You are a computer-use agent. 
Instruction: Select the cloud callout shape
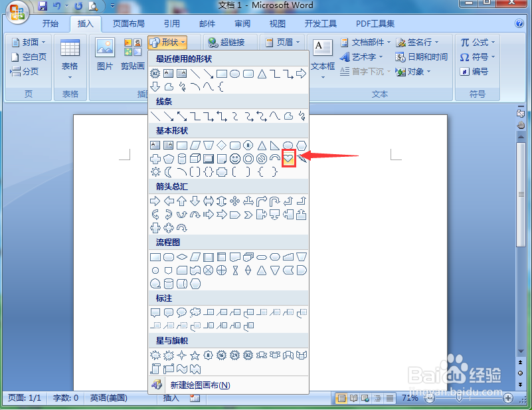[x=195, y=312]
